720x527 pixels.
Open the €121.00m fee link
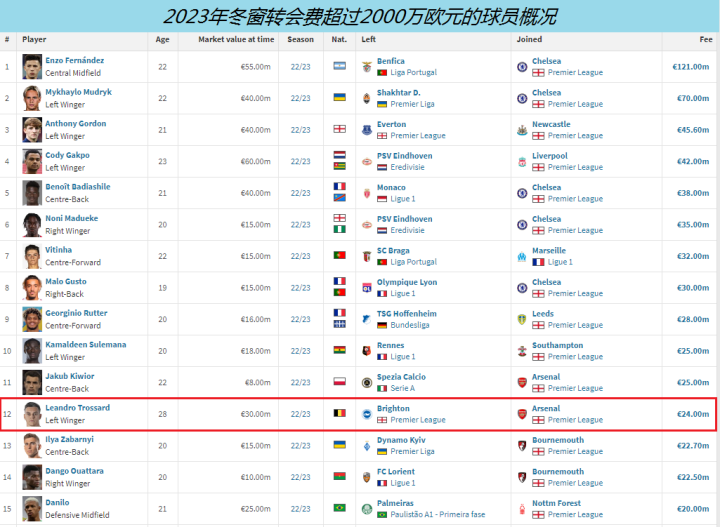(x=692, y=67)
